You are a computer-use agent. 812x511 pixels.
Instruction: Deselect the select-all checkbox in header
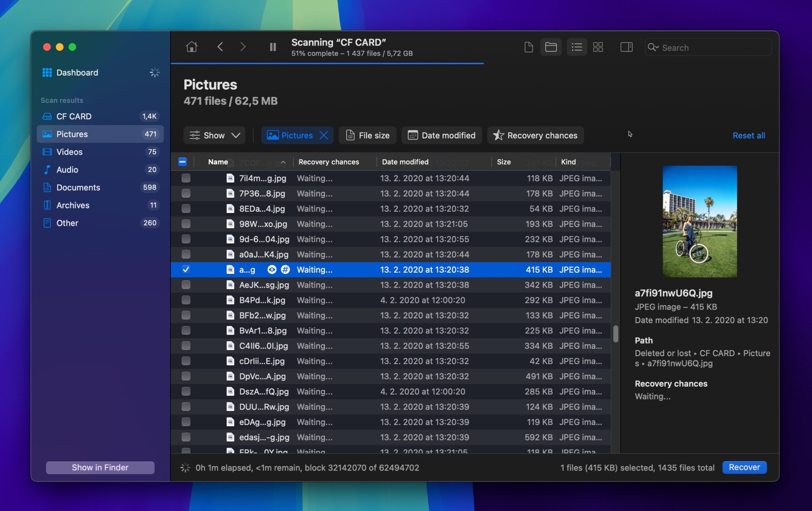(x=183, y=162)
